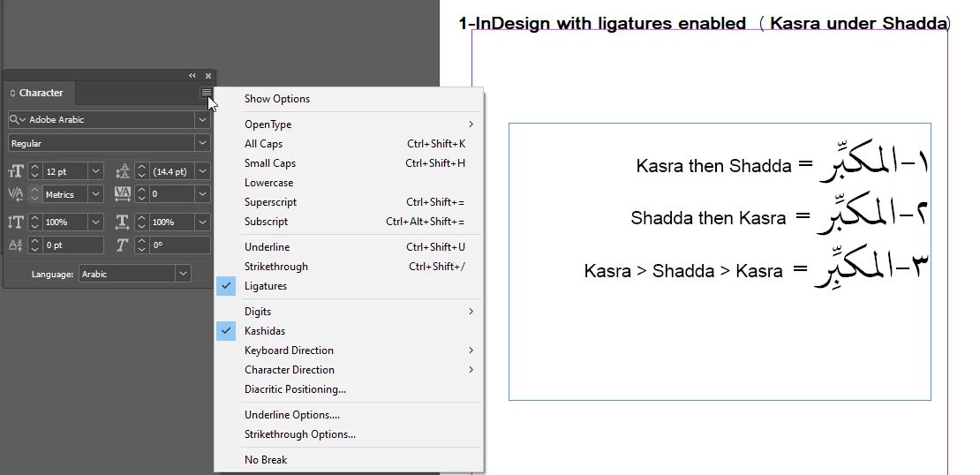
Task: Apply Strikethrough from the menu
Action: 349,267
